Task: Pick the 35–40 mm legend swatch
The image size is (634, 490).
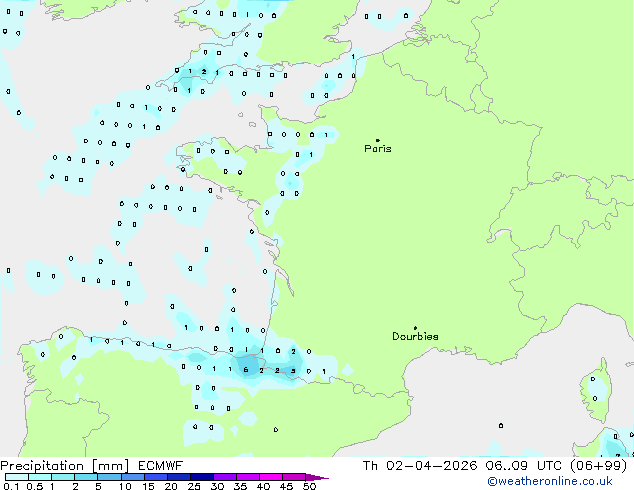Action: [248, 477]
